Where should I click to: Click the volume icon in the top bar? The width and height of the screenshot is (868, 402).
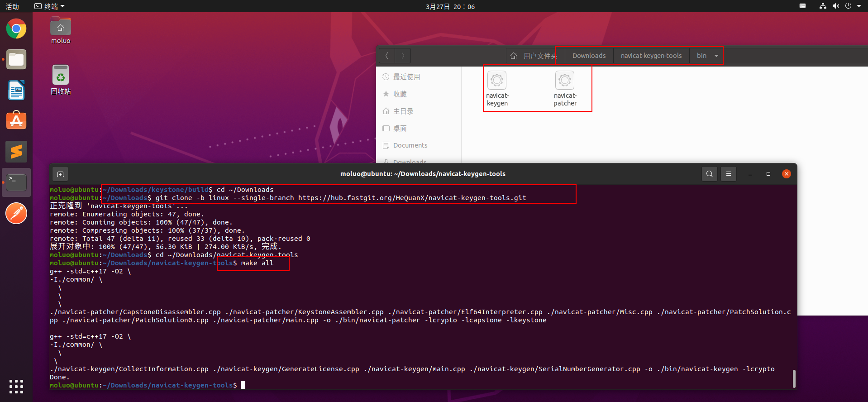835,6
